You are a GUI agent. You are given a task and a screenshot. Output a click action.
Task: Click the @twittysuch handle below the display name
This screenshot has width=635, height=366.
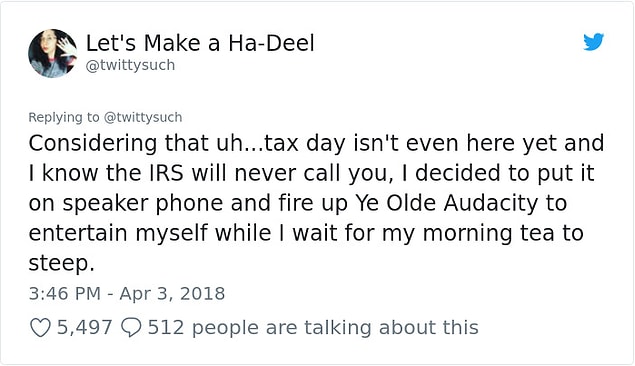click(130, 65)
